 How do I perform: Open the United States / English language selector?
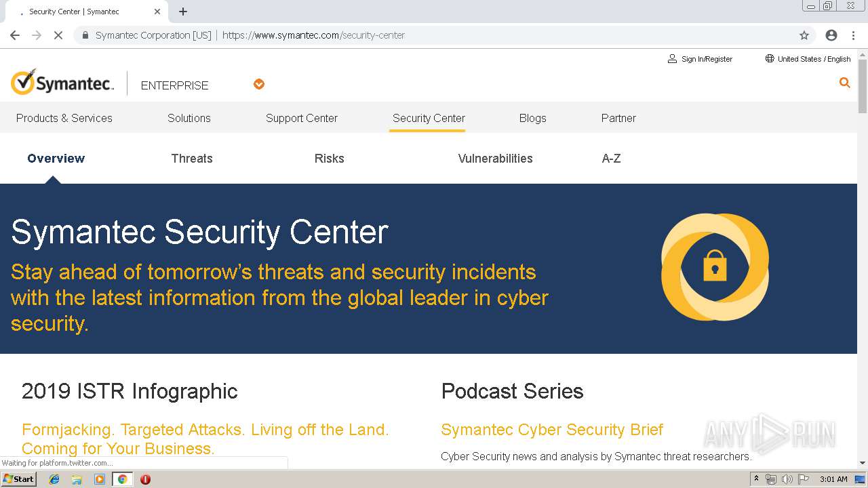[x=808, y=59]
